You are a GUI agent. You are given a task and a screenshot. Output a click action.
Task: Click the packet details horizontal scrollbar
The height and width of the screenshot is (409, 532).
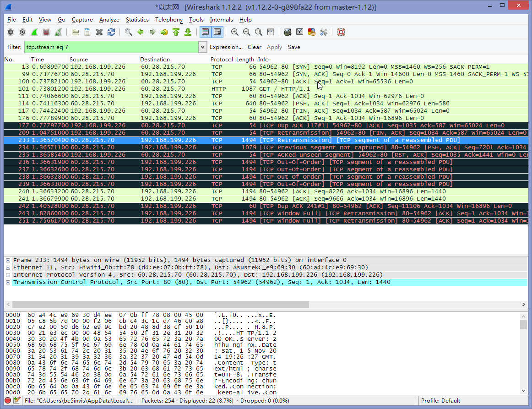pyautogui.click(x=161, y=305)
